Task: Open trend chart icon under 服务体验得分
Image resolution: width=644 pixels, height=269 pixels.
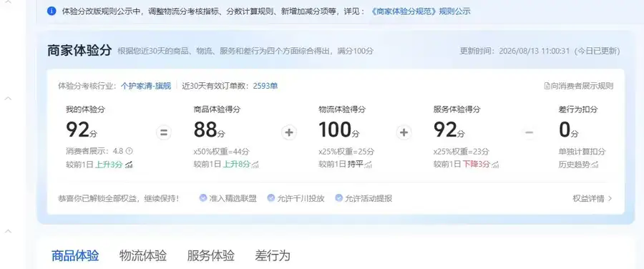Action: (495, 165)
